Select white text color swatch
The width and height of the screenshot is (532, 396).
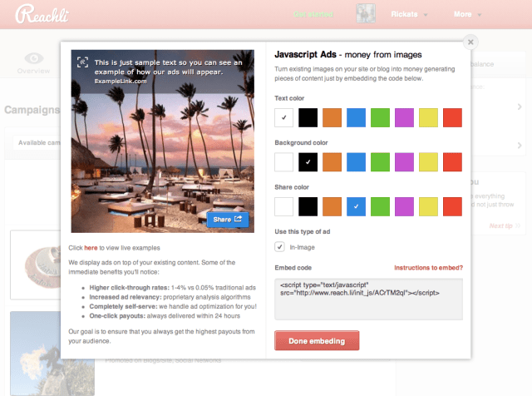click(x=284, y=117)
